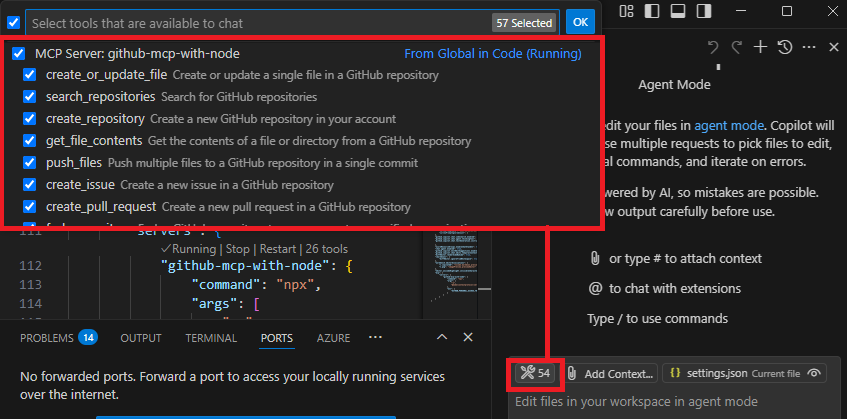
Task: Start a new chat with plus icon
Action: point(761,48)
